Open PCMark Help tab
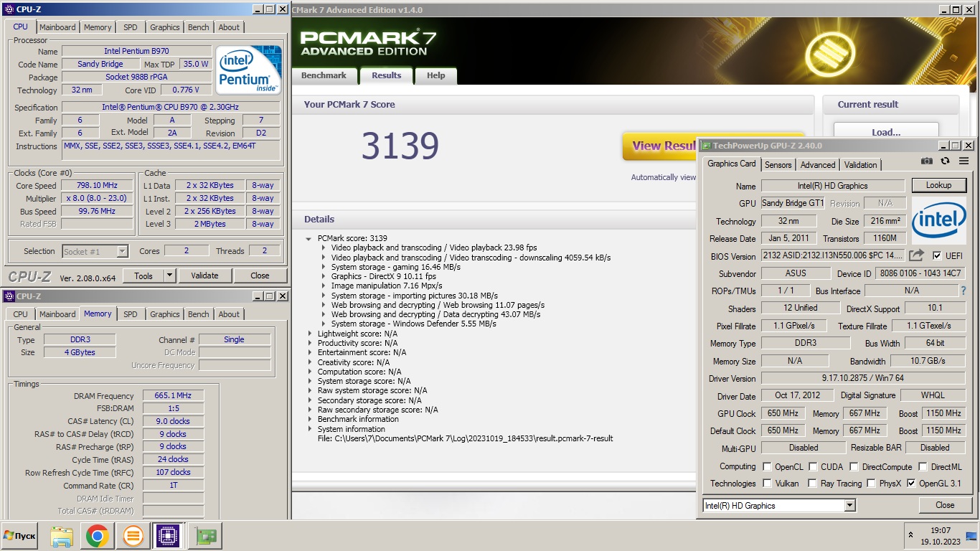The image size is (980, 551). pyautogui.click(x=436, y=75)
